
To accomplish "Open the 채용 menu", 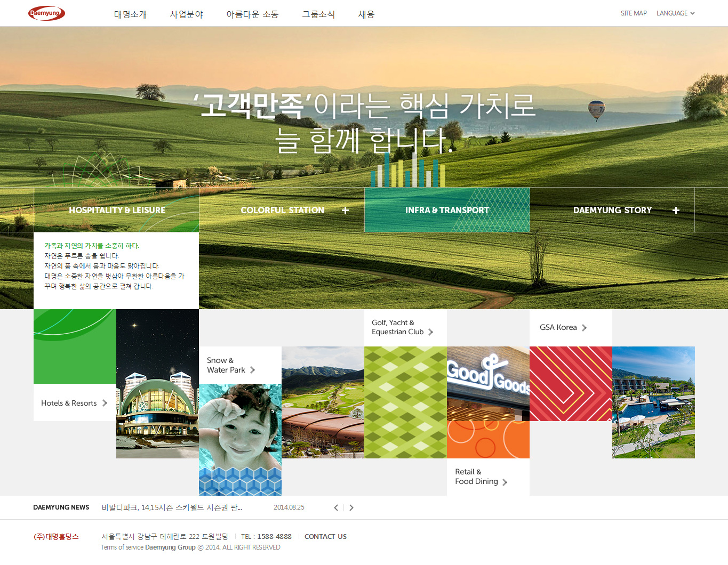I will pos(366,14).
